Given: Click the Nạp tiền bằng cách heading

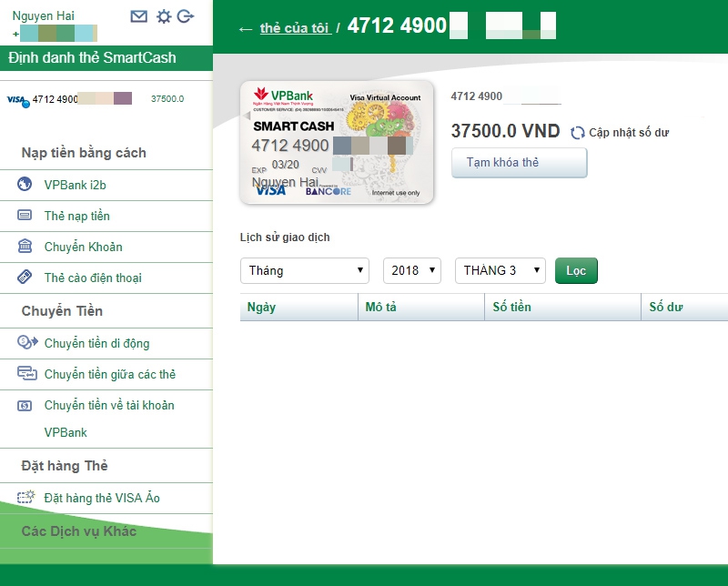Looking at the screenshot, I should click(x=84, y=153).
